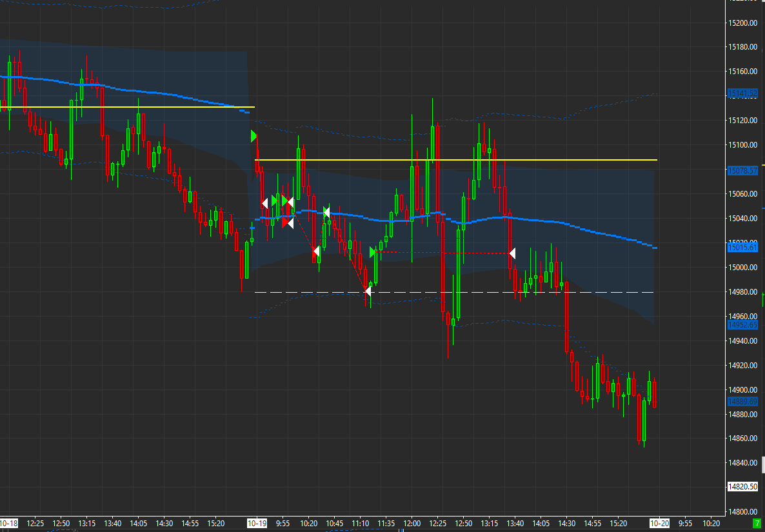The height and width of the screenshot is (532, 765).
Task: Click the green buy marker at the 10-19 session open
Action: (253, 136)
